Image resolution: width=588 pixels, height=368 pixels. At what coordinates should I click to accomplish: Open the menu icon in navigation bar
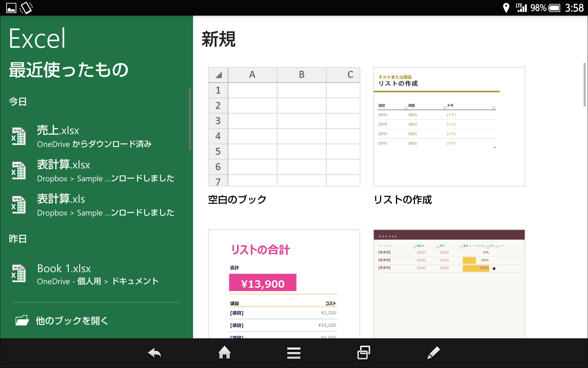293,353
